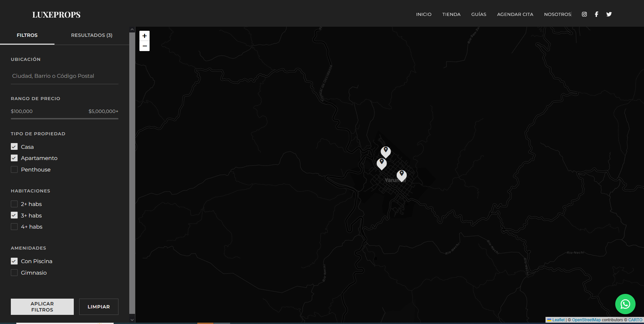Switch to the Resultados (3) tab

click(91, 35)
